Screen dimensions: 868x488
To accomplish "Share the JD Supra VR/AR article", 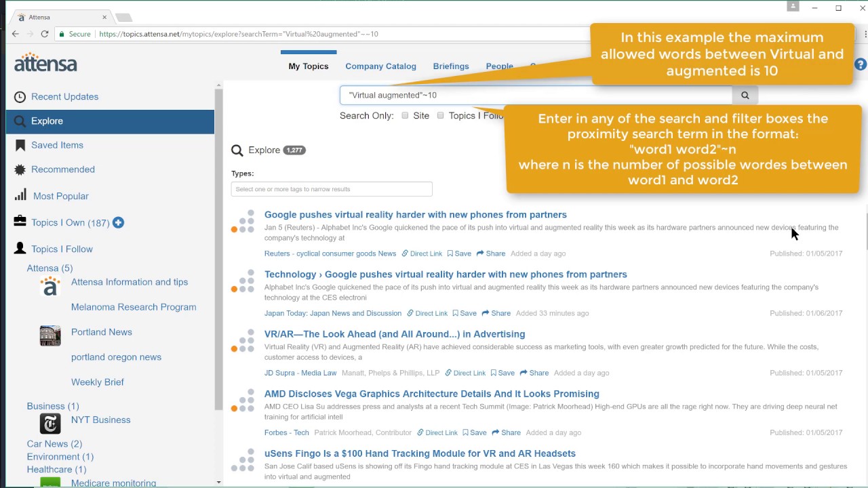I will point(534,373).
